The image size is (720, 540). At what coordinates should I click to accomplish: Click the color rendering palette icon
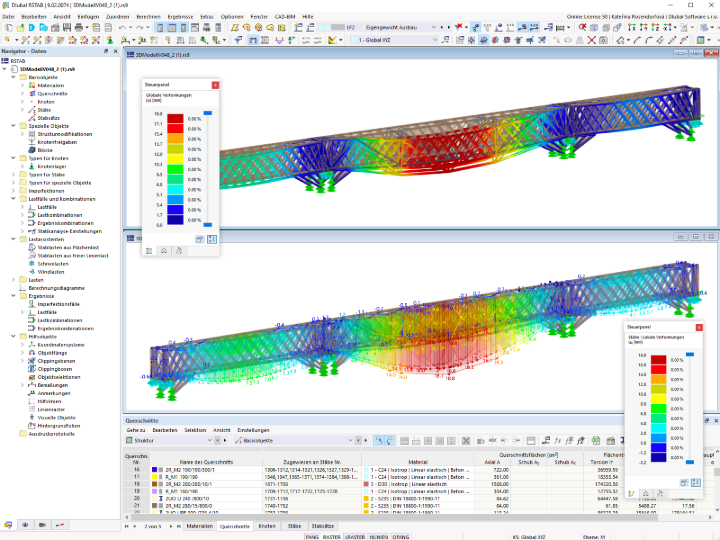[x=332, y=40]
